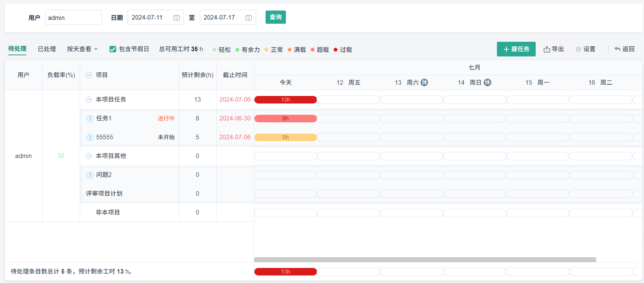This screenshot has width=644, height=283.
Task: Click rest-day badge on Saturday 13
Action: tap(424, 82)
